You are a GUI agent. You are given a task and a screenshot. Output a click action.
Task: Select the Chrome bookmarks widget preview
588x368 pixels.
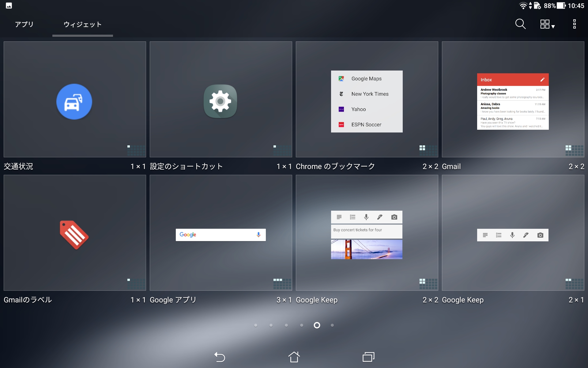[367, 102]
